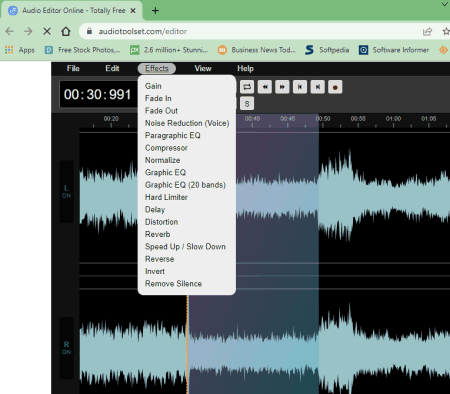This screenshot has height=394, width=450.
Task: Select Noise Reduction (Voice)
Action: [187, 123]
